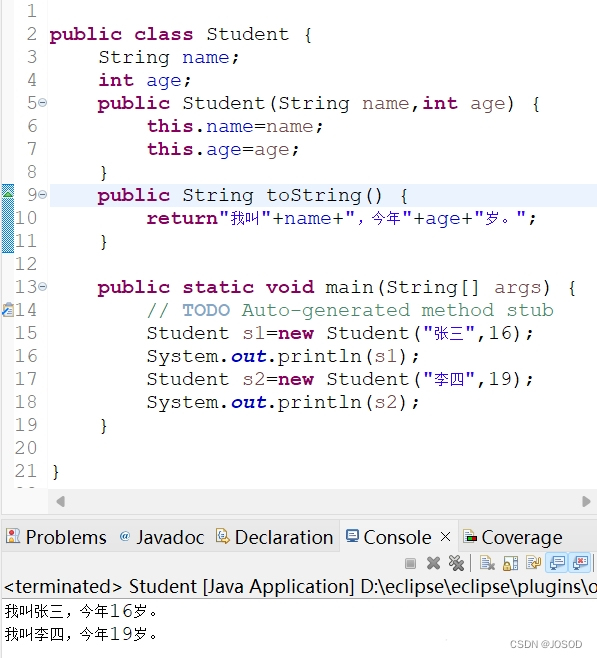Click the Declaration tab icon
The height and width of the screenshot is (658, 597).
(x=222, y=536)
